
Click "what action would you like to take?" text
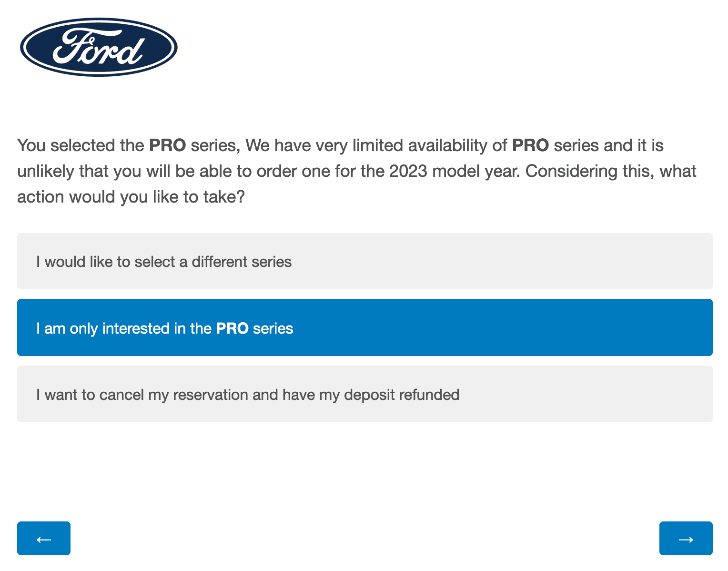pyautogui.click(x=131, y=197)
